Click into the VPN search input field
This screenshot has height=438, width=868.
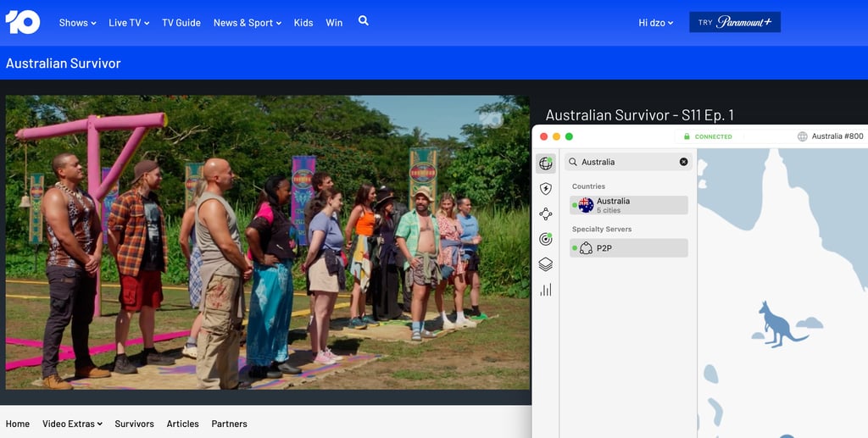(628, 162)
